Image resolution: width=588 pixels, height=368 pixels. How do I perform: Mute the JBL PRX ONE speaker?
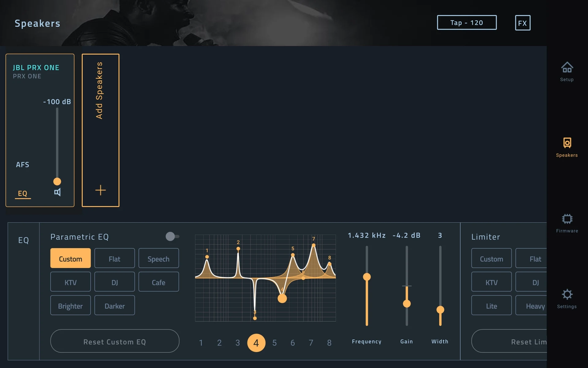pyautogui.click(x=57, y=193)
